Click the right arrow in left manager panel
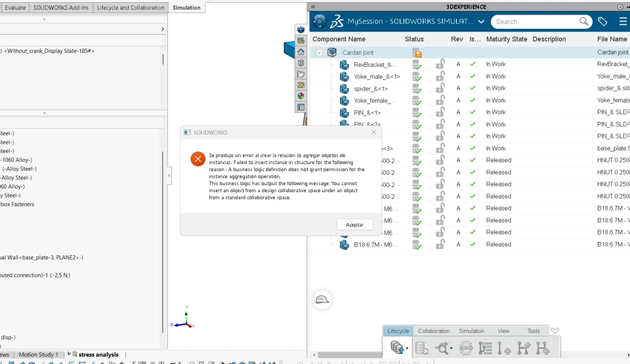This screenshot has width=630, height=364. click(x=162, y=30)
